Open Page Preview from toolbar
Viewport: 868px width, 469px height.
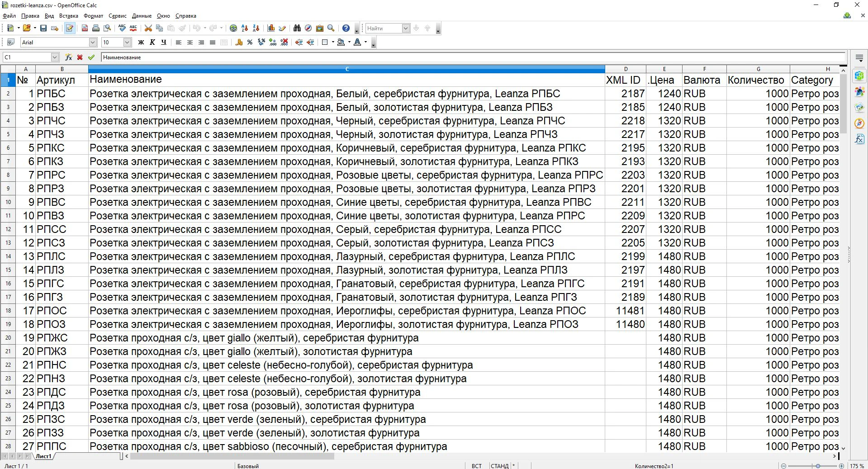click(x=107, y=28)
